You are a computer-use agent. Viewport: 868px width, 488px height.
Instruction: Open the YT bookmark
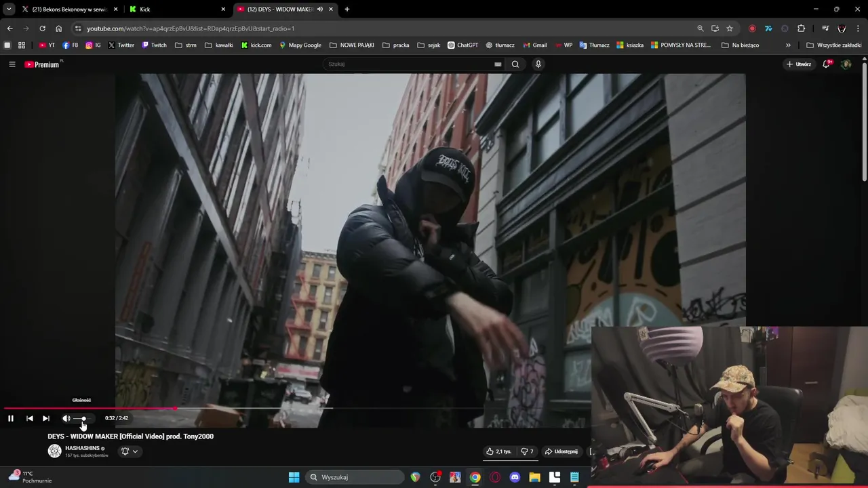pos(47,45)
